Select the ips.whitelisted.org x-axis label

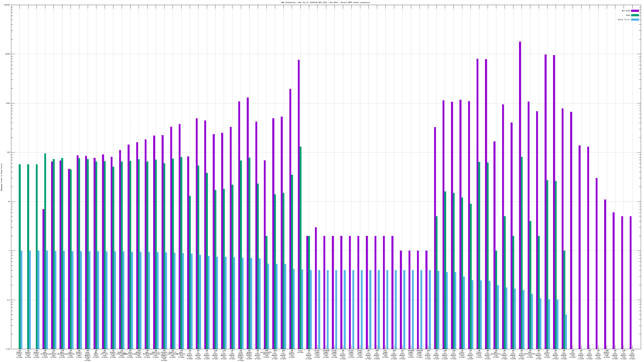[x=530, y=354]
